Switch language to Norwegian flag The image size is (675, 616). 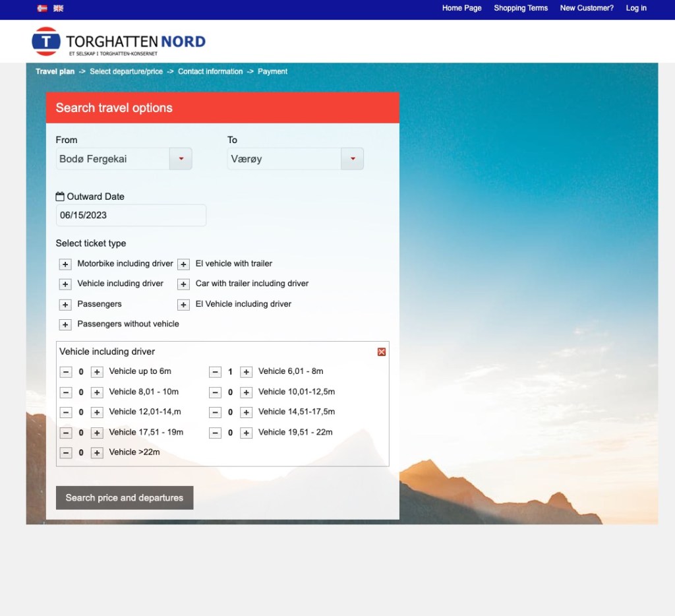point(42,9)
